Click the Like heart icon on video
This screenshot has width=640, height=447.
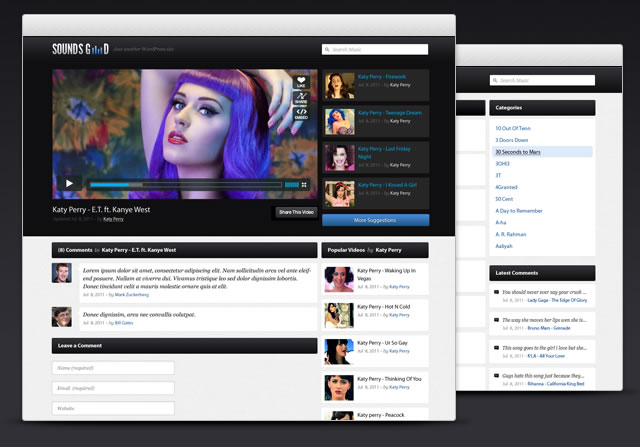tap(301, 81)
